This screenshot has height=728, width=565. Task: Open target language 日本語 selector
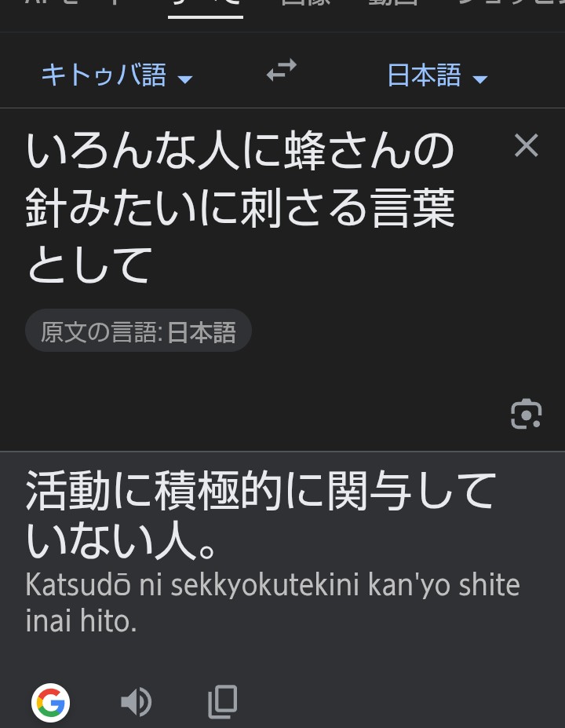(x=437, y=75)
